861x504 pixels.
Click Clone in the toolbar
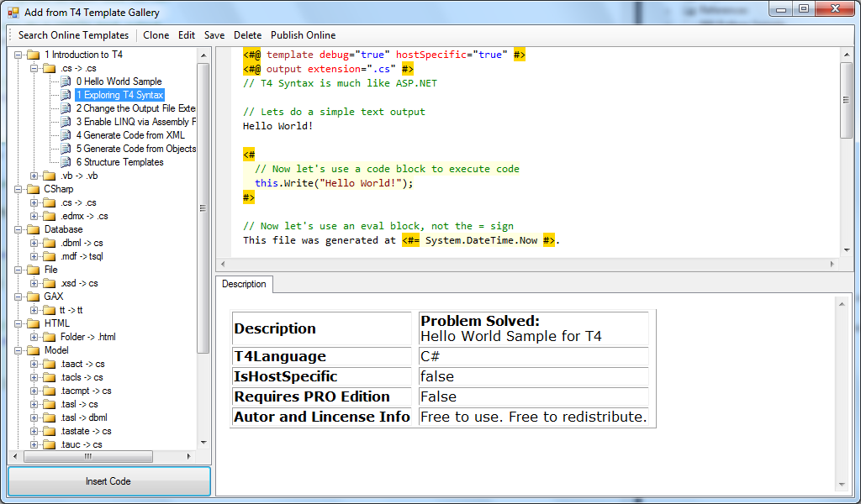pyautogui.click(x=156, y=35)
